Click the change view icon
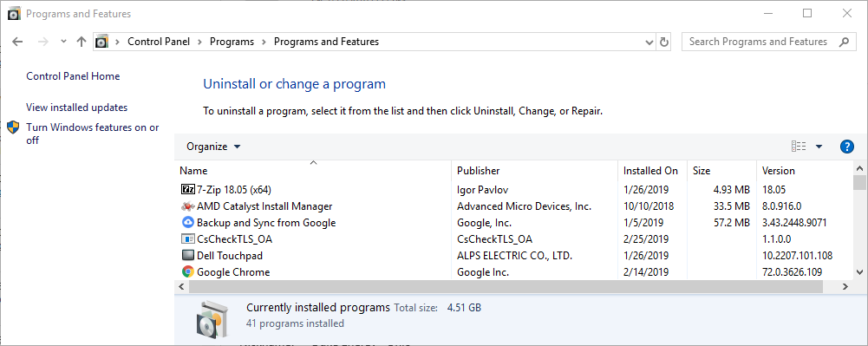 tap(799, 147)
